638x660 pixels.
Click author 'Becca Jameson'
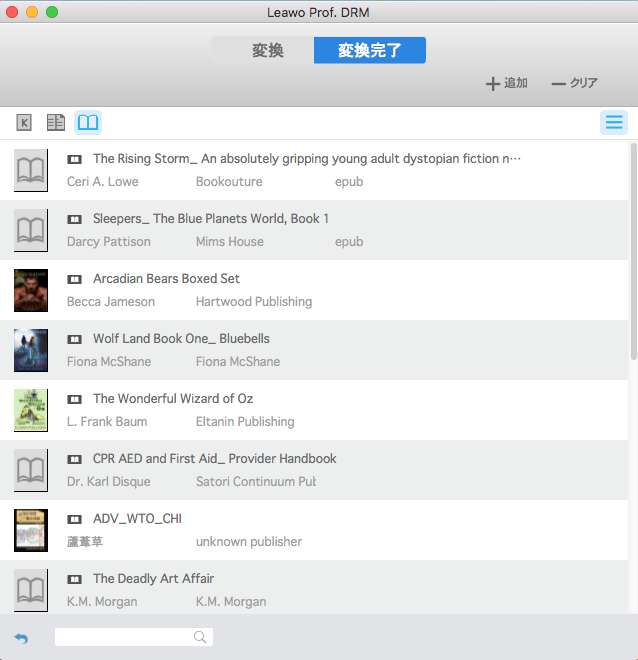pos(111,301)
